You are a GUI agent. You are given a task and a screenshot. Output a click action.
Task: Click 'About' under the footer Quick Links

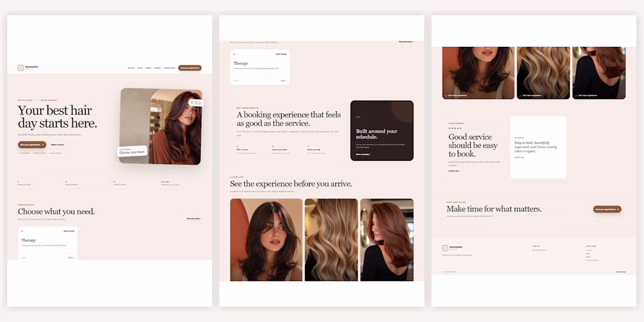click(x=588, y=254)
